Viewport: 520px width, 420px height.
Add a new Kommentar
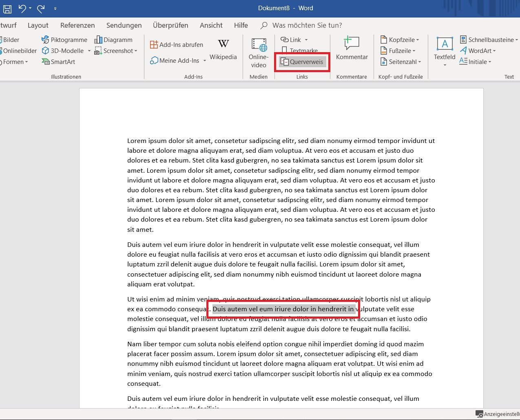[x=352, y=48]
